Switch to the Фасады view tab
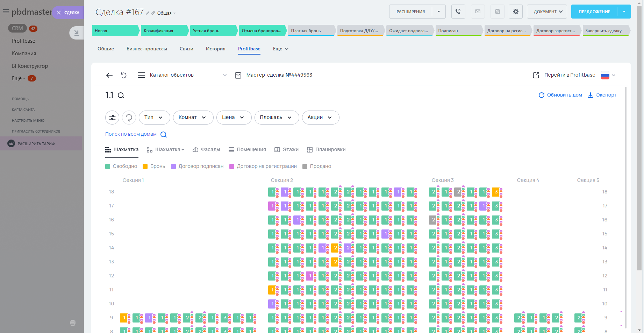Viewport: 644px width, 333px height. tap(206, 150)
